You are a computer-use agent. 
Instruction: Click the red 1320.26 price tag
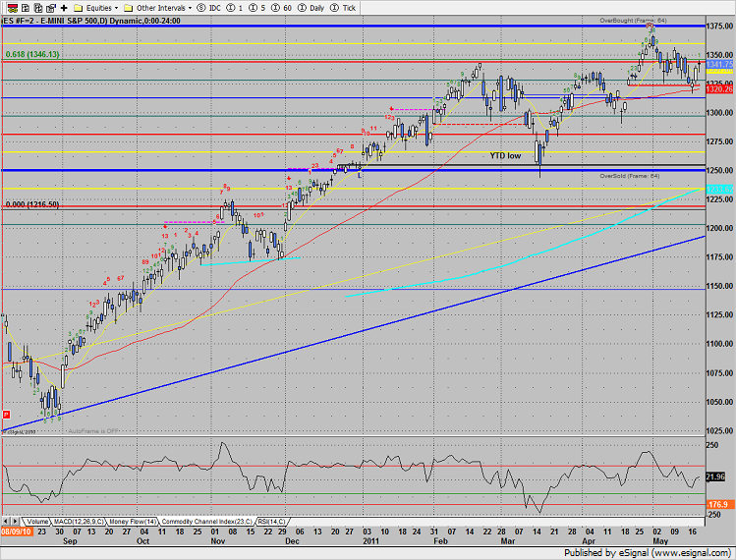pos(719,89)
